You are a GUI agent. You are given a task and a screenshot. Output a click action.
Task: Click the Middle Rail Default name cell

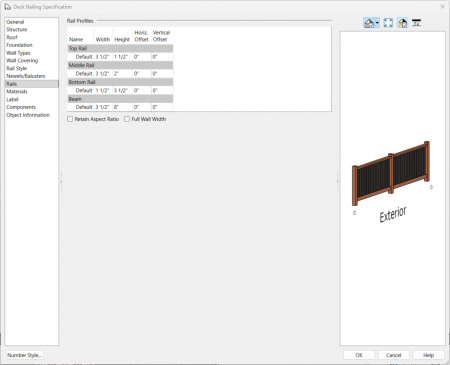coord(81,73)
